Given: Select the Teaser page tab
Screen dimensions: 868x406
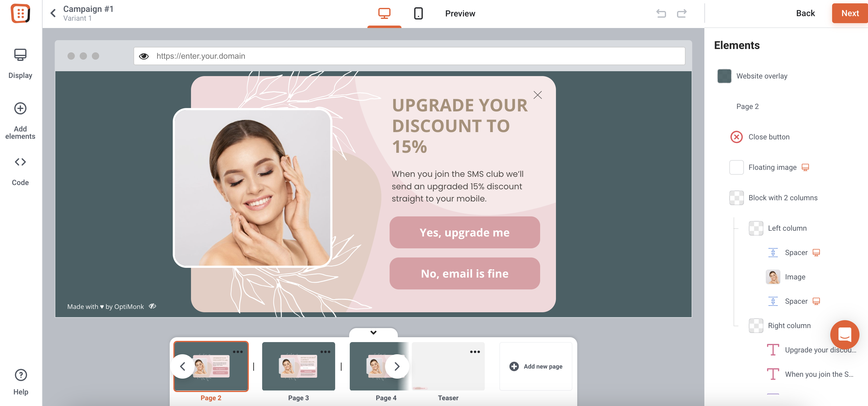Looking at the screenshot, I should pyautogui.click(x=448, y=366).
